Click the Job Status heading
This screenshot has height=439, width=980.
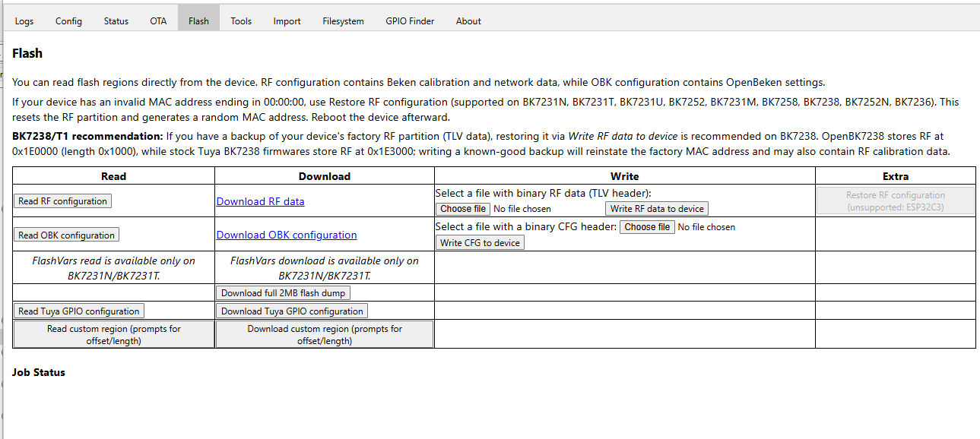(x=39, y=372)
